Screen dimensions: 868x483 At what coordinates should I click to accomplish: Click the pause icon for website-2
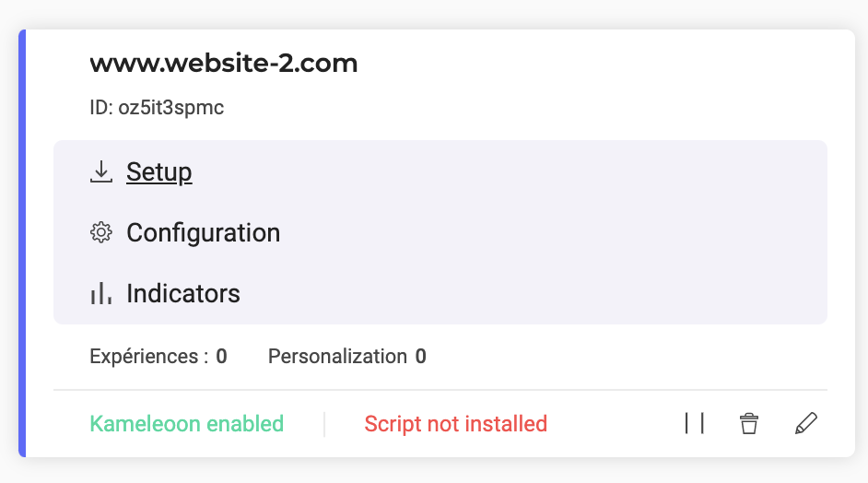coord(694,423)
